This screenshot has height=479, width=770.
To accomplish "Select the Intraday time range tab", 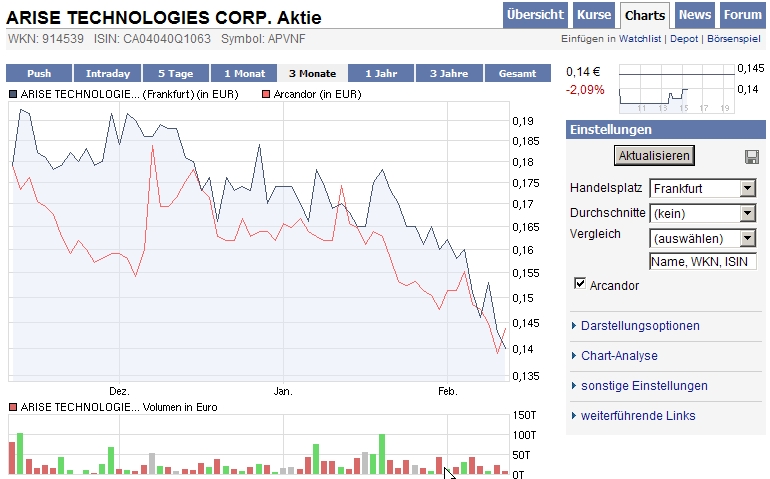I will point(108,73).
